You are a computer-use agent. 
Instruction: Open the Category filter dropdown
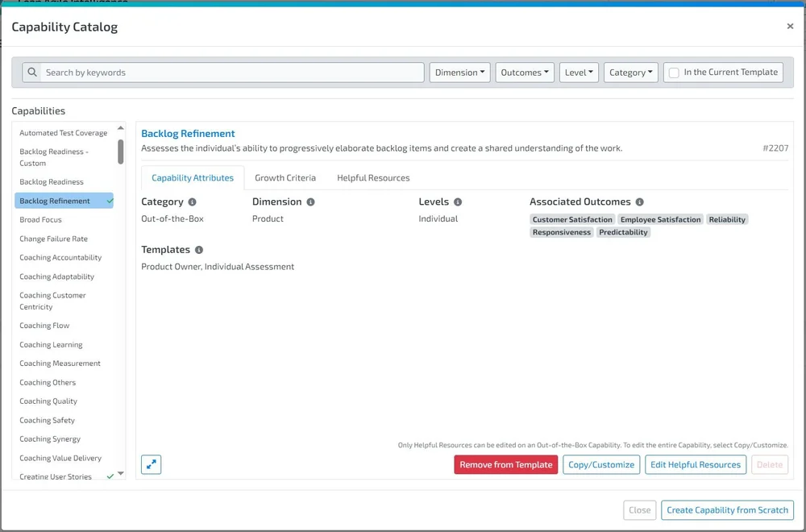[x=631, y=72]
